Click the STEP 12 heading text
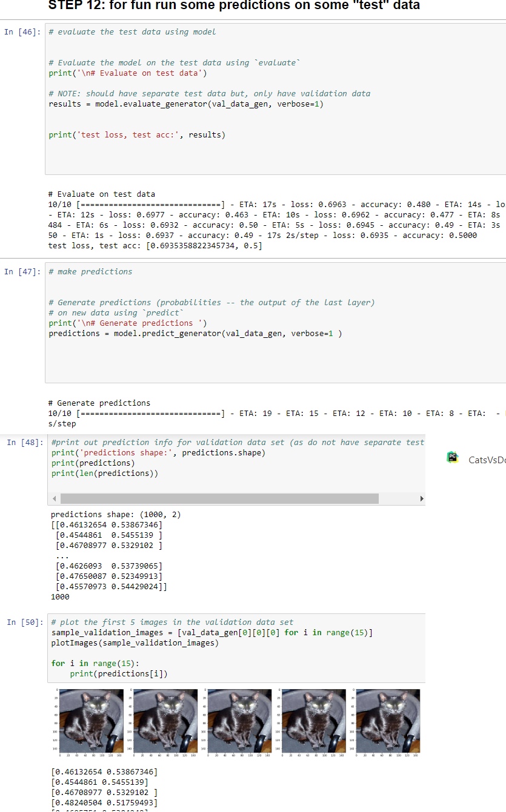The height and width of the screenshot is (812, 506). click(x=234, y=5)
